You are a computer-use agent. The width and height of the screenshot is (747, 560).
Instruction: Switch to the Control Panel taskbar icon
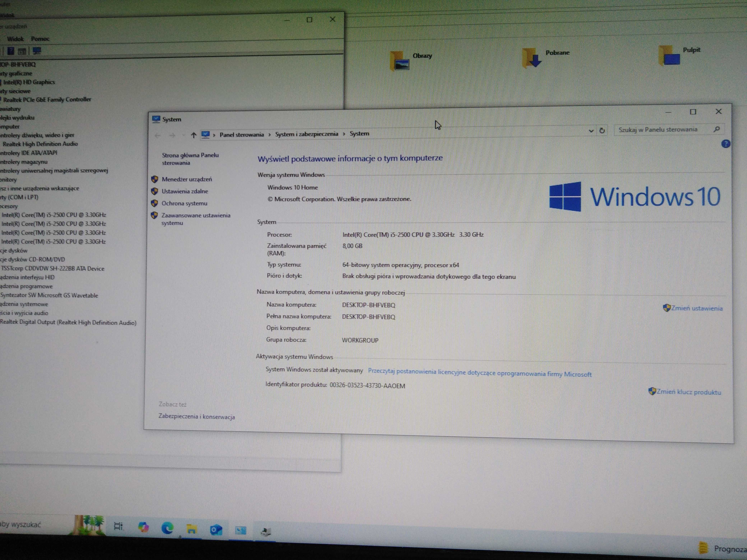click(241, 531)
